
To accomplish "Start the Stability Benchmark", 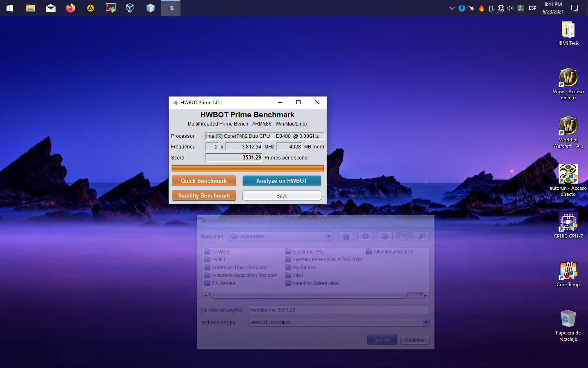I will click(x=204, y=195).
